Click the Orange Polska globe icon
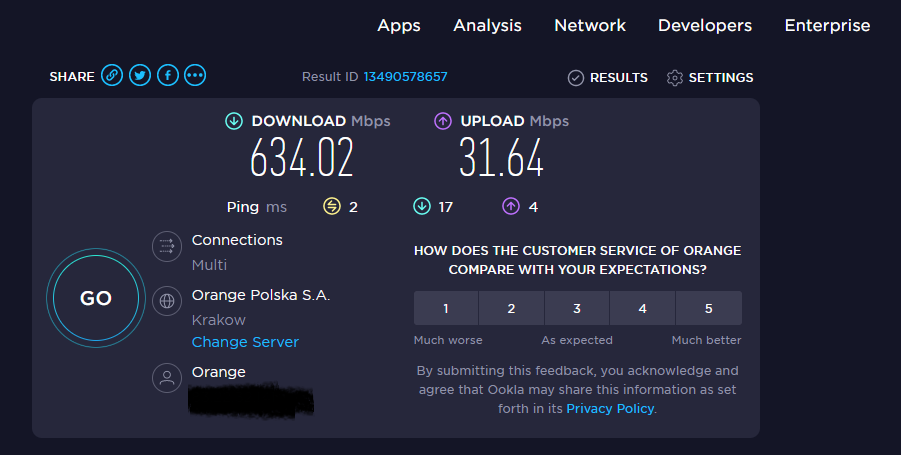The width and height of the screenshot is (901, 455). click(x=167, y=300)
